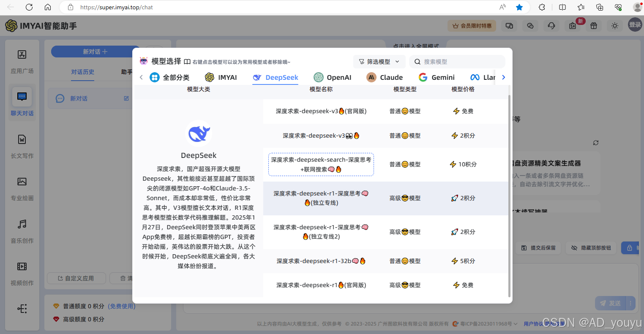Click the browser refresh icon
This screenshot has width=644, height=334.
pos(29,7)
